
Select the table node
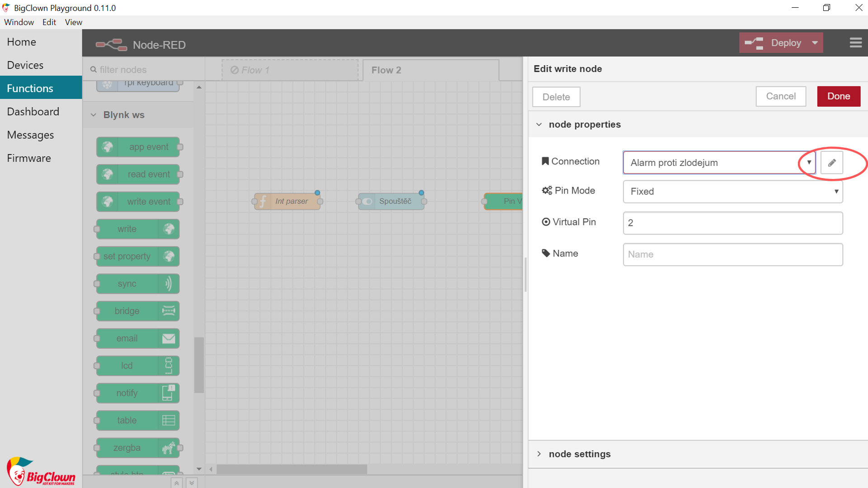coord(137,420)
